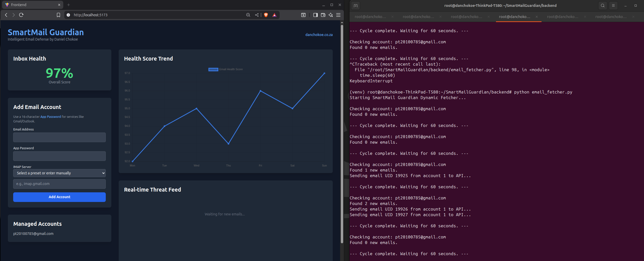The image size is (644, 261).
Task: Click the terminal search icon
Action: tap(603, 6)
